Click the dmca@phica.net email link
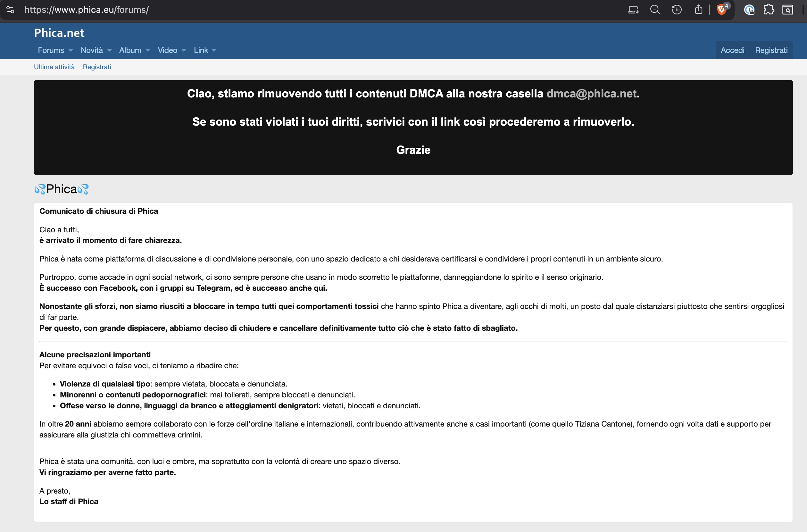The width and height of the screenshot is (807, 532). point(591,94)
